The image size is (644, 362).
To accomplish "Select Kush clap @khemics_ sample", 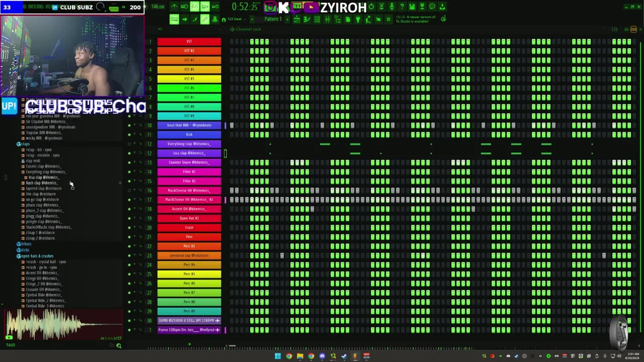I will pyautogui.click(x=41, y=183).
